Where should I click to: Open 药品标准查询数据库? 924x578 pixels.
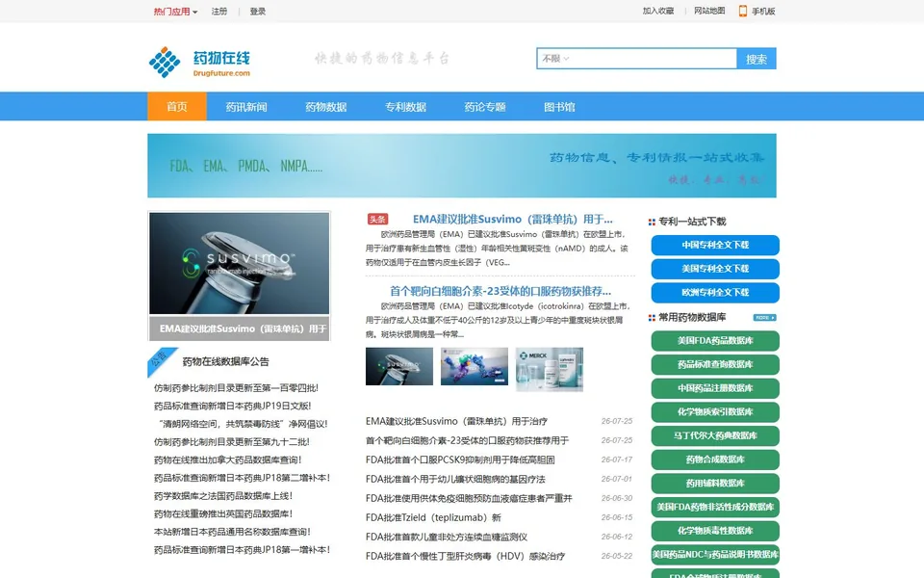[x=715, y=364]
